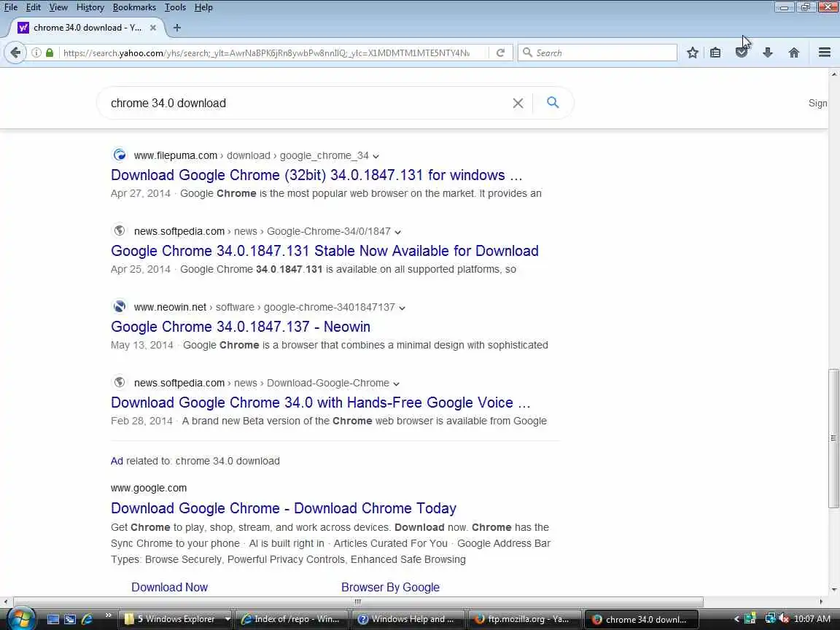Viewport: 840px width, 630px height.
Task: Click the horizontal scrollbar thumb
Action: click(358, 602)
